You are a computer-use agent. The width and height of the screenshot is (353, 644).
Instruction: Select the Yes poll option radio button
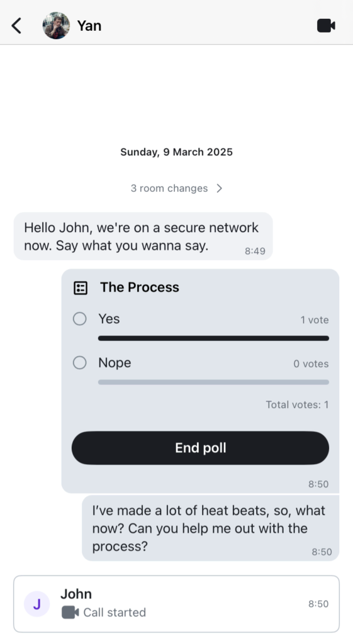(80, 319)
